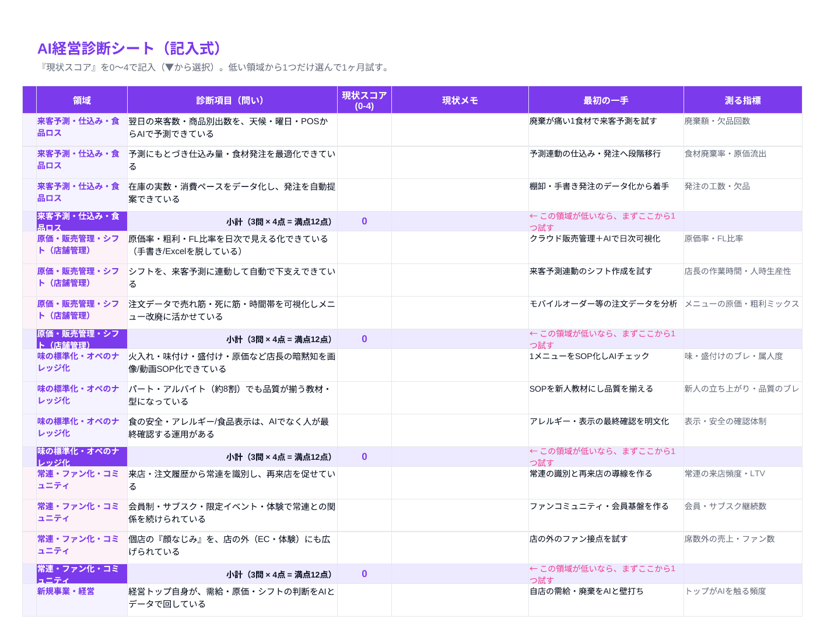The height and width of the screenshot is (644, 834).
Task: Click the subtotal value 0 in the 常連・ファン化・コミュニティ subtotal row
Action: (365, 574)
